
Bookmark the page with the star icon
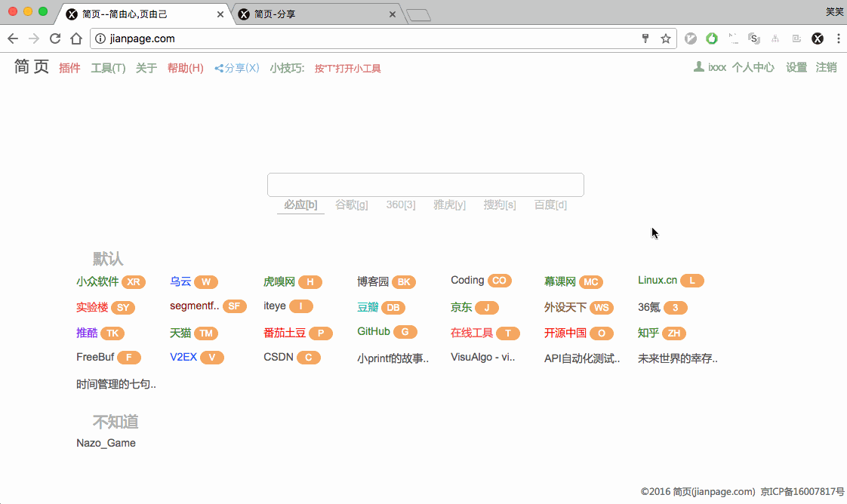666,38
